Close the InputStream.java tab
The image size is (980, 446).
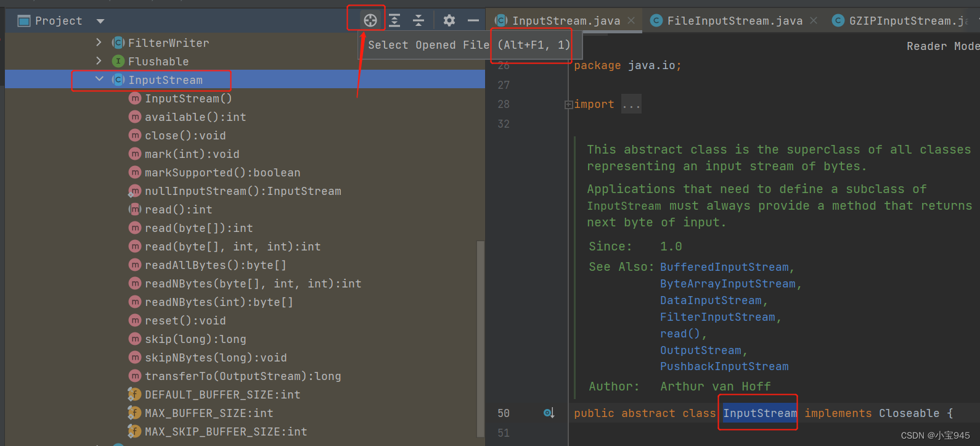631,20
